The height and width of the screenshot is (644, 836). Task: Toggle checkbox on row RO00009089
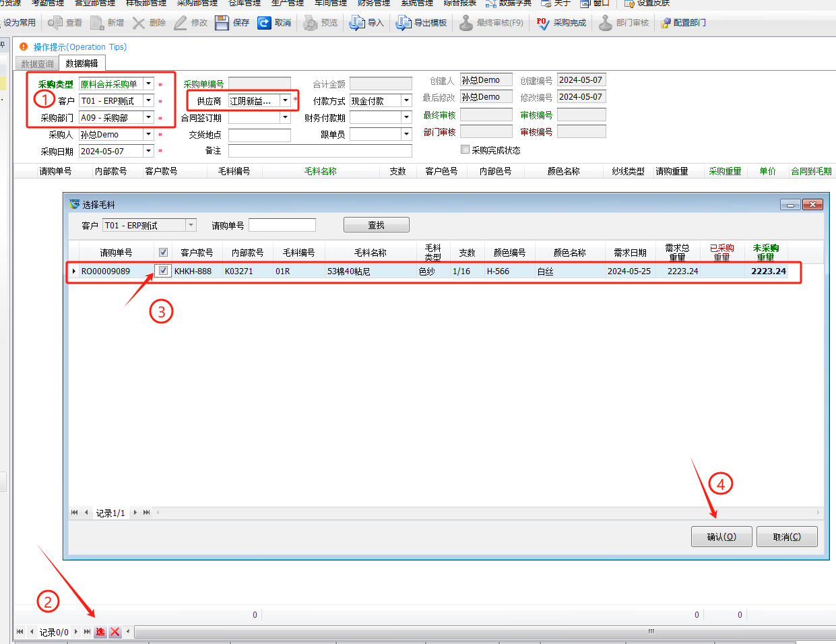coord(163,271)
